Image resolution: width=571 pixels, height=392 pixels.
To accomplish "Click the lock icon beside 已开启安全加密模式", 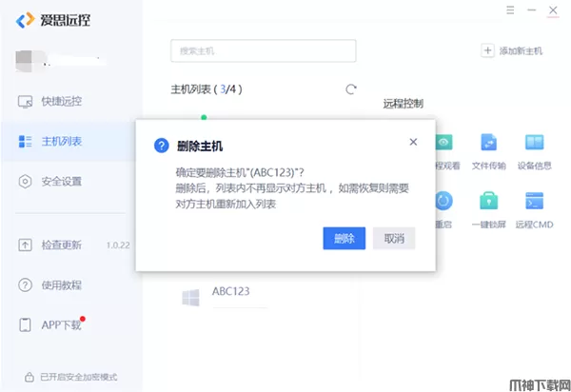I will coord(30,377).
